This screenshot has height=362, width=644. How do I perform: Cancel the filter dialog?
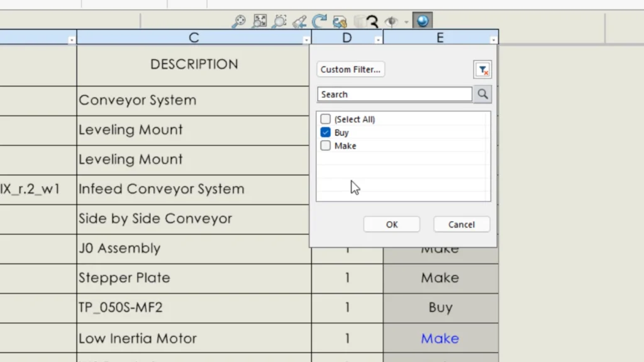click(461, 224)
